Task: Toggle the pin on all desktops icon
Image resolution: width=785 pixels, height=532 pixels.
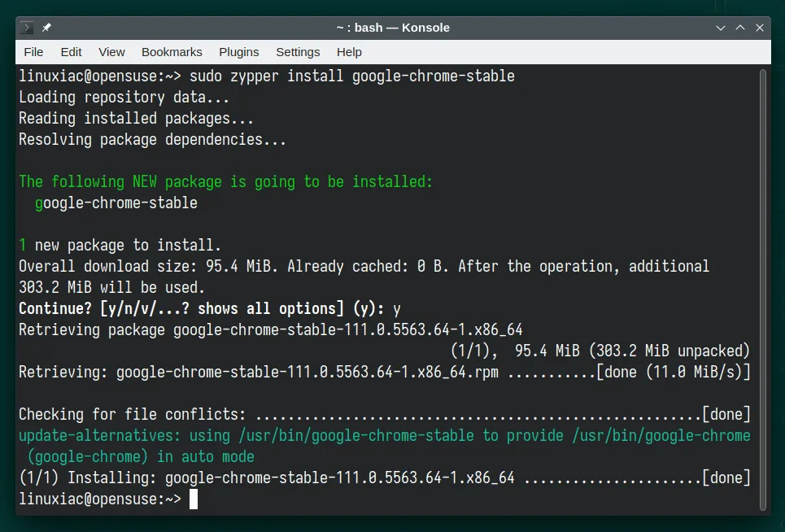Action: tap(46, 28)
